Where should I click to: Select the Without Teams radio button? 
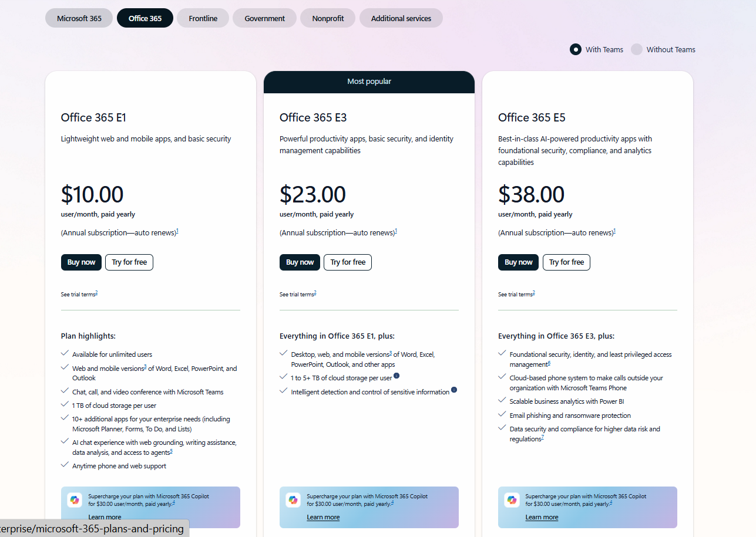pyautogui.click(x=637, y=49)
